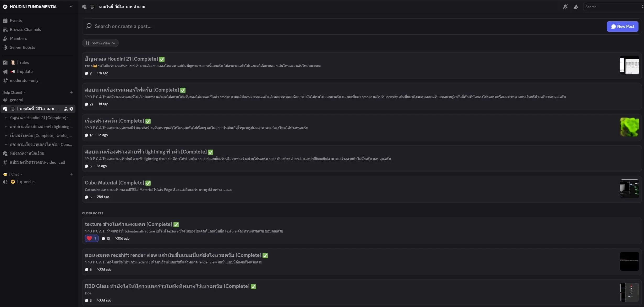Open Browse Channels menu item
Image resolution: width=644 pixels, height=307 pixels.
click(25, 30)
